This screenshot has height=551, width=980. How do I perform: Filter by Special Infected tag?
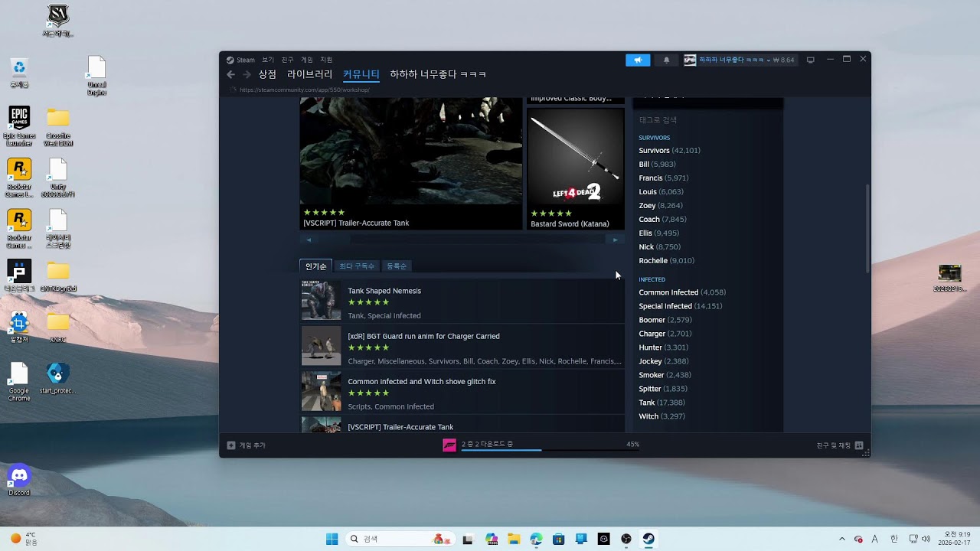click(681, 306)
